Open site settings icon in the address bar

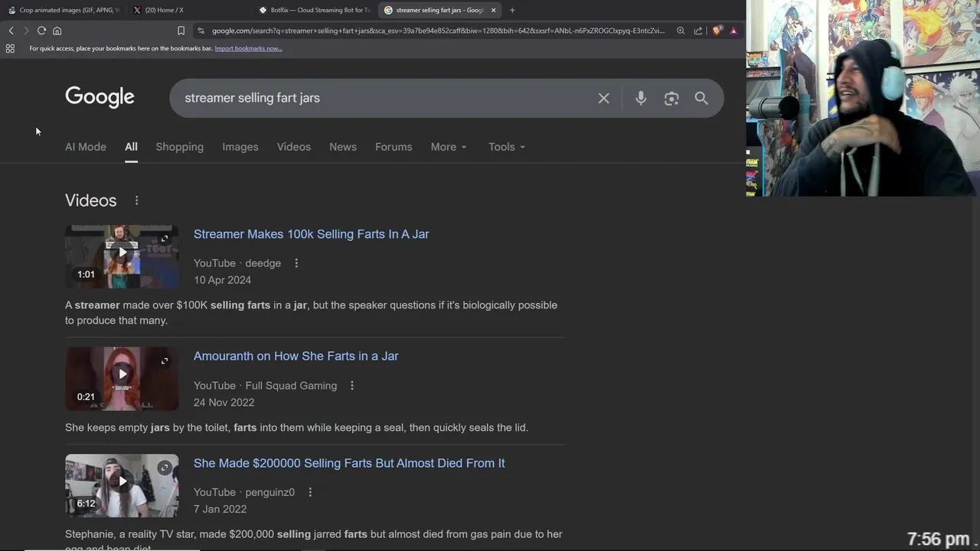201,31
